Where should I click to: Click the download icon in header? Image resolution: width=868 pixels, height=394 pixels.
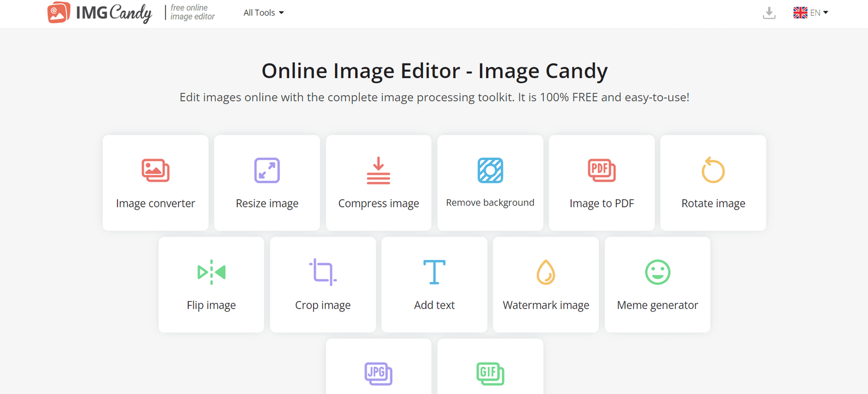pyautogui.click(x=769, y=12)
